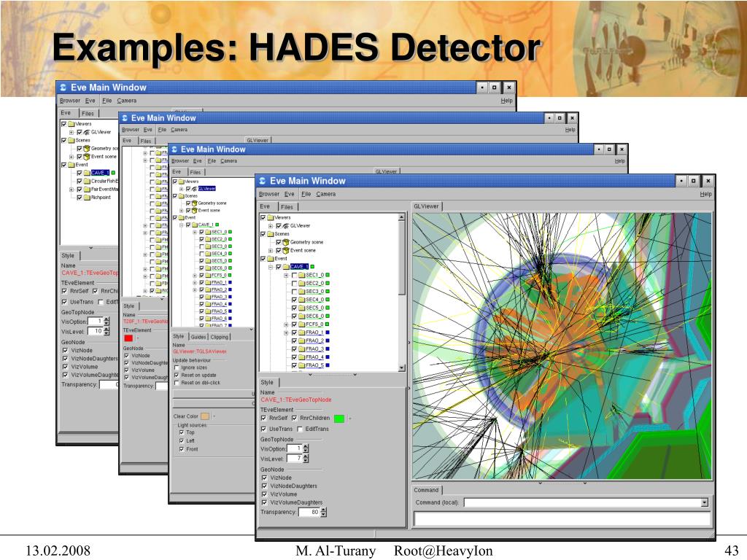Click the eye icon beside GLViewer in front window tree
Viewport: 747px width, 560px height.
[x=286, y=226]
